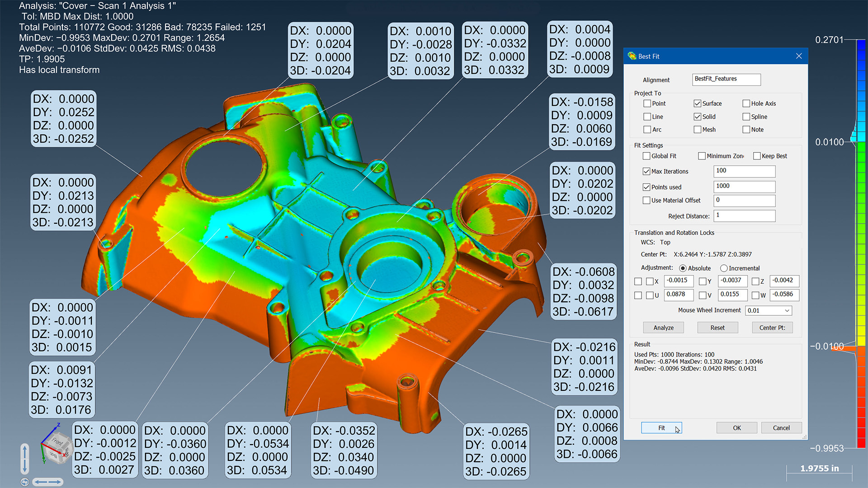Click the Points used value field

click(745, 187)
